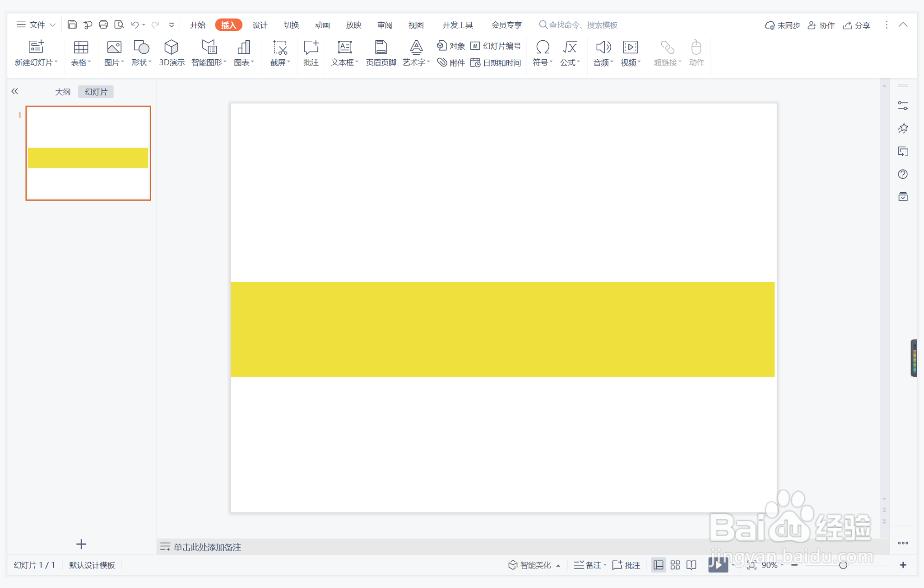The image size is (924, 588).
Task: Switch to reading view in the status bar
Action: [691, 565]
